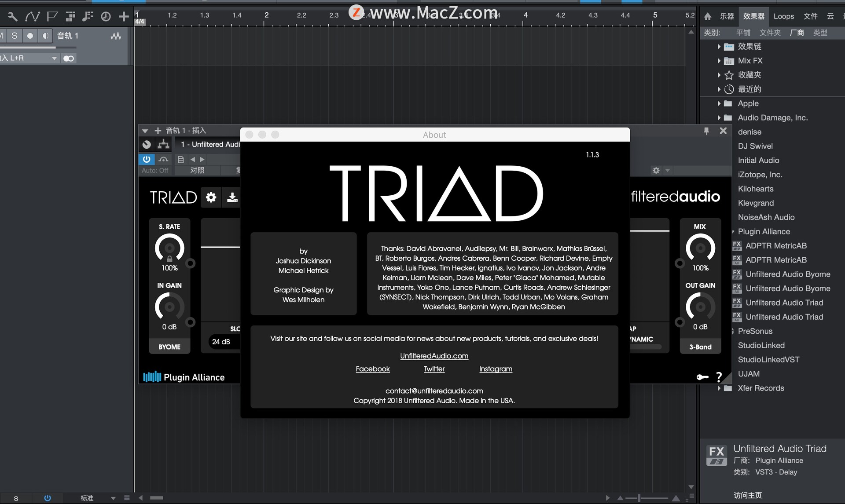This screenshot has height=504, width=845.
Task: Expand the 收藏夹 folder
Action: (719, 75)
